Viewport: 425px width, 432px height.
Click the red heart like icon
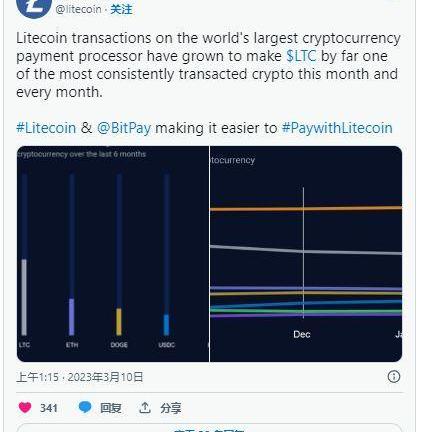25,407
